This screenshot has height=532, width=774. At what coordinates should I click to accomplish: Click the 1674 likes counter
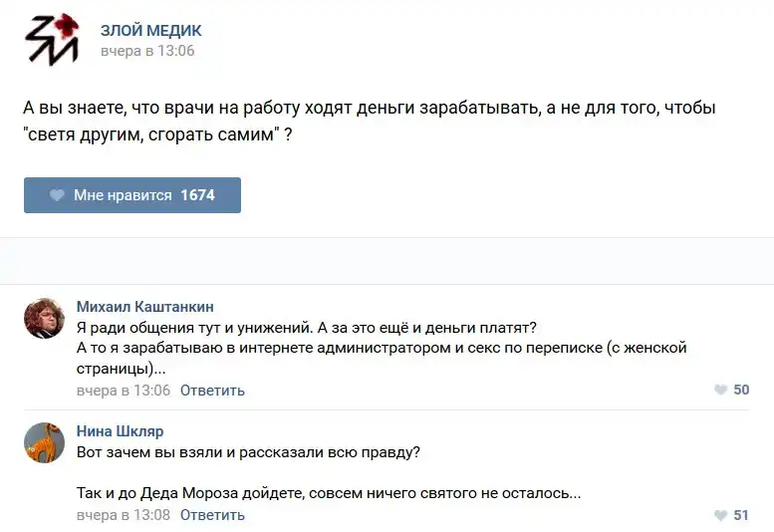coord(197,195)
